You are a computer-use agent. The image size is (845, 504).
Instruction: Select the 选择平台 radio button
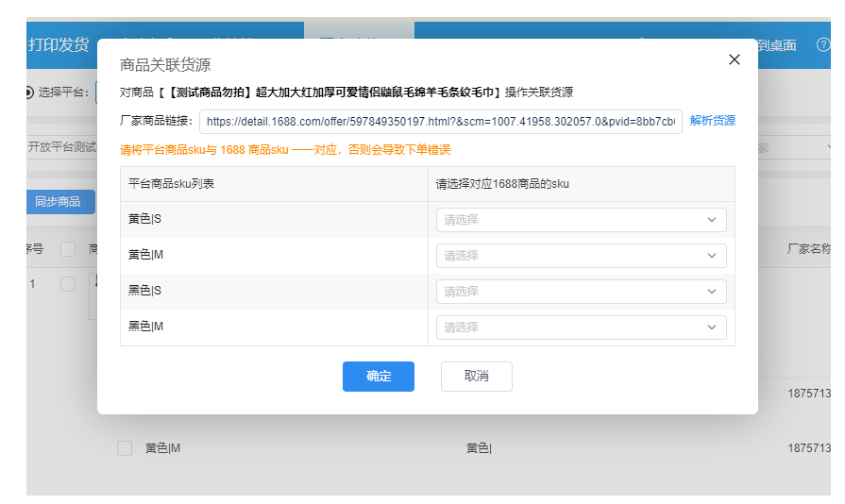29,92
